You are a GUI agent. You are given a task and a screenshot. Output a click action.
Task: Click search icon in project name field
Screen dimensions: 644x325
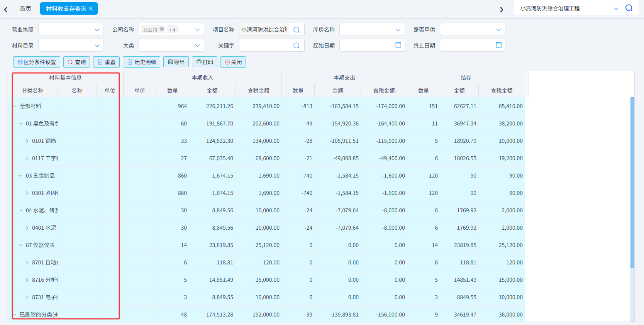click(x=297, y=30)
